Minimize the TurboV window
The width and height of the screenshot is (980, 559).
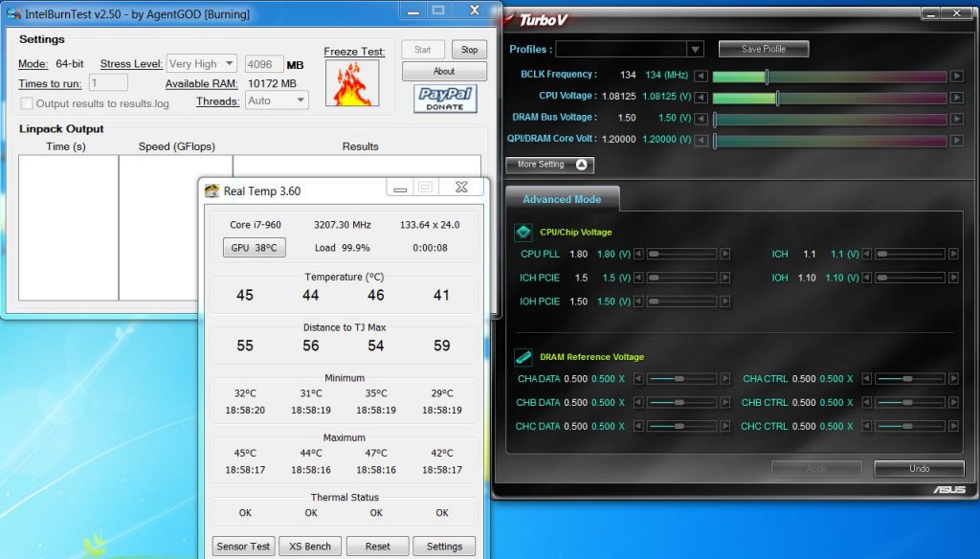tap(931, 12)
